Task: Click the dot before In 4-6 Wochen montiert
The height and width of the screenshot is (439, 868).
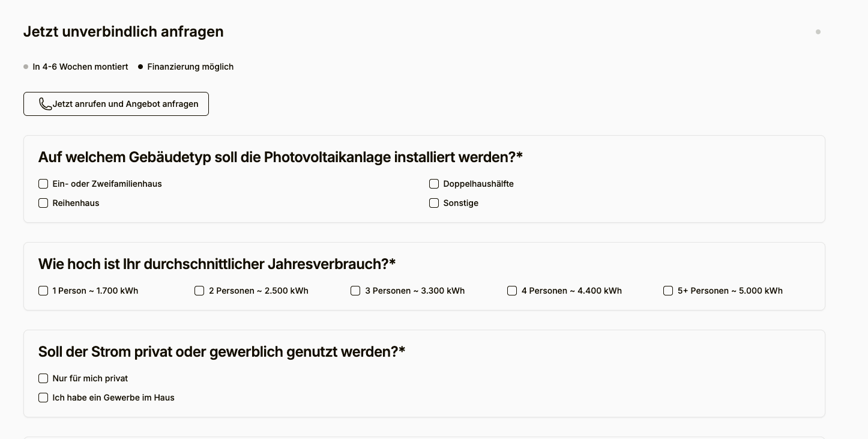Action: [x=25, y=67]
